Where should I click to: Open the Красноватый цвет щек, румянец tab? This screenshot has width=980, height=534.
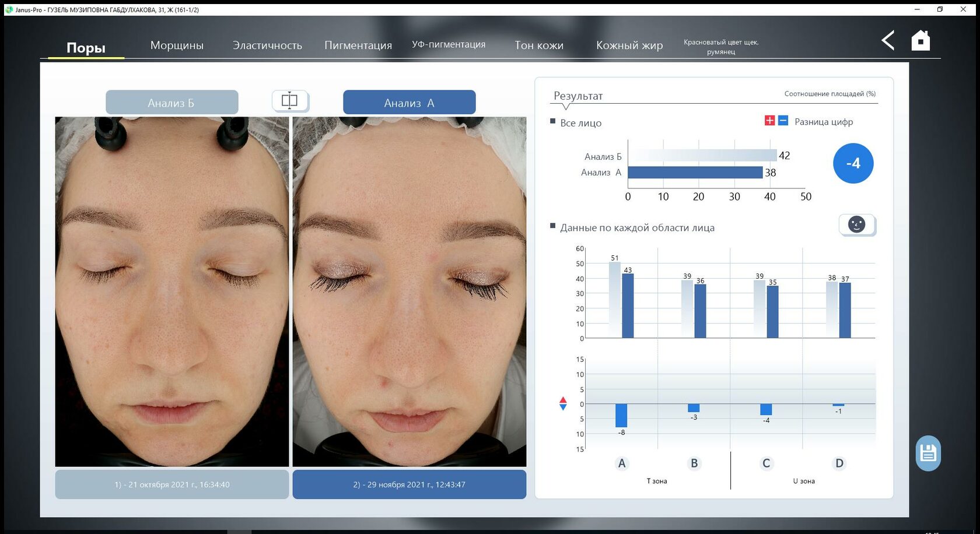click(721, 47)
